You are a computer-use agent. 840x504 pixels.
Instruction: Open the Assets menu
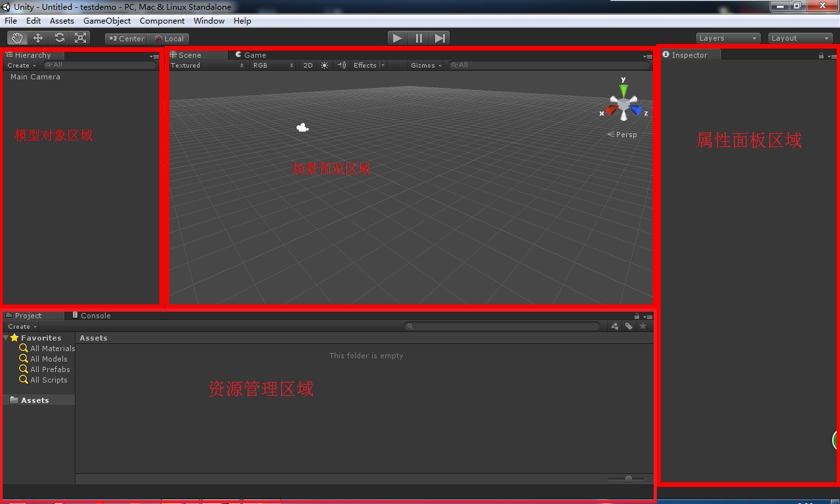click(62, 21)
